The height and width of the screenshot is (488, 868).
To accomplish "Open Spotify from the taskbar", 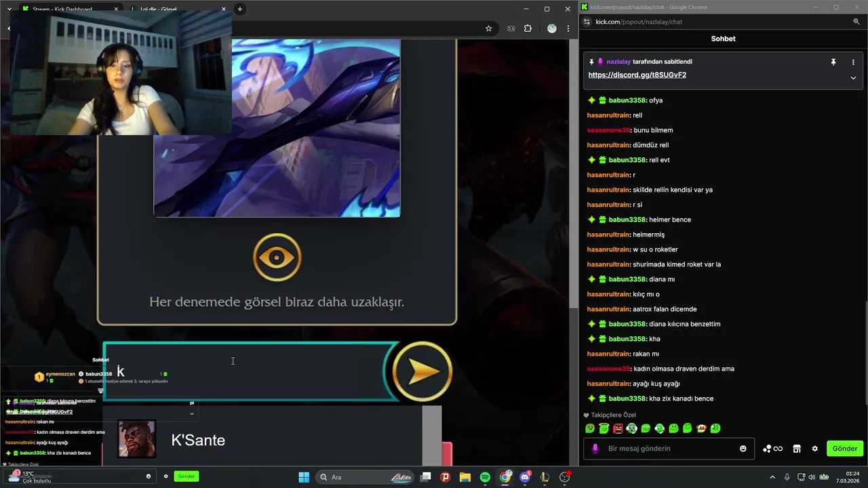I will (x=485, y=477).
